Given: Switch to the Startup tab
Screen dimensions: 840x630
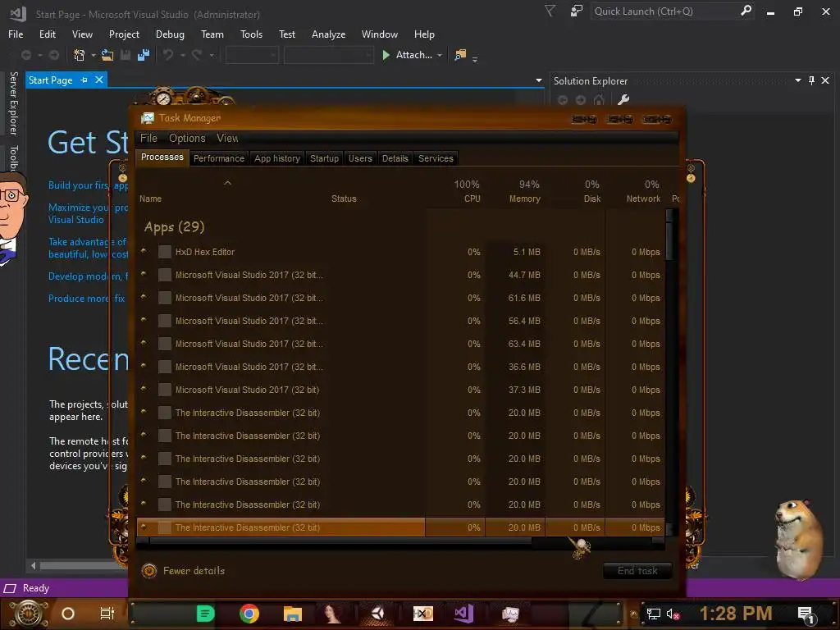Looking at the screenshot, I should 324,158.
